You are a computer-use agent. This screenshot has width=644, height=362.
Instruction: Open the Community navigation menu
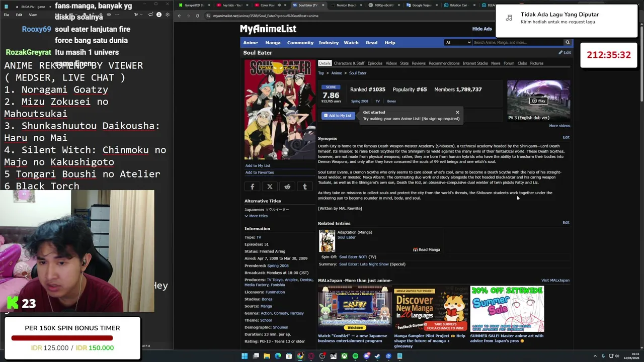click(x=300, y=43)
